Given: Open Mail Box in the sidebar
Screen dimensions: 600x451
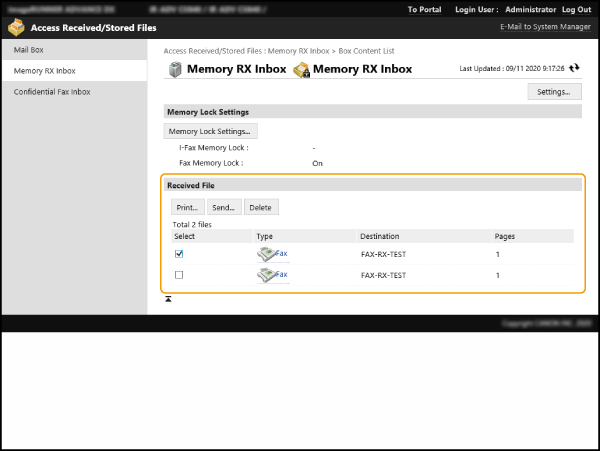Looking at the screenshot, I should tap(28, 49).
